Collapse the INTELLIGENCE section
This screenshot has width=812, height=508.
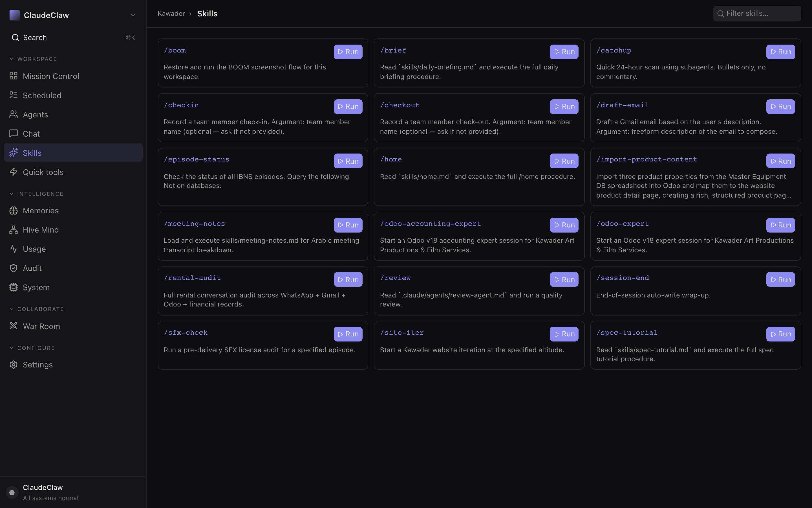click(36, 194)
